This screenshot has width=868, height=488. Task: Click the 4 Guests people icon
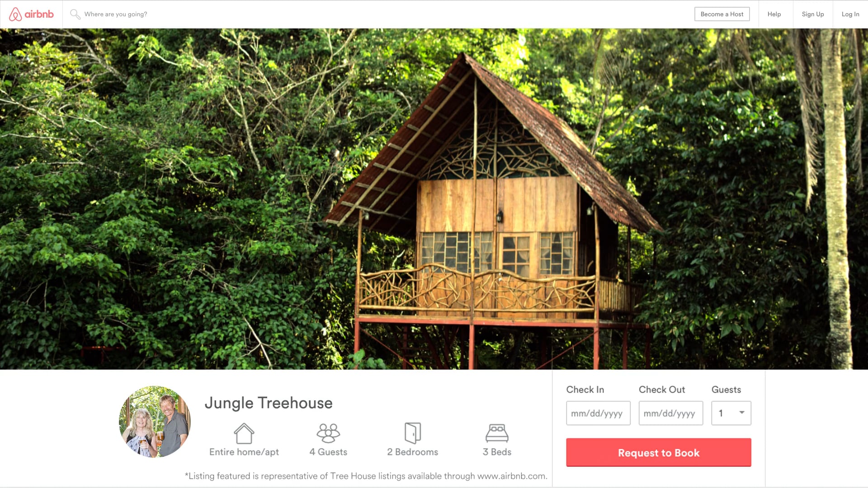point(328,433)
